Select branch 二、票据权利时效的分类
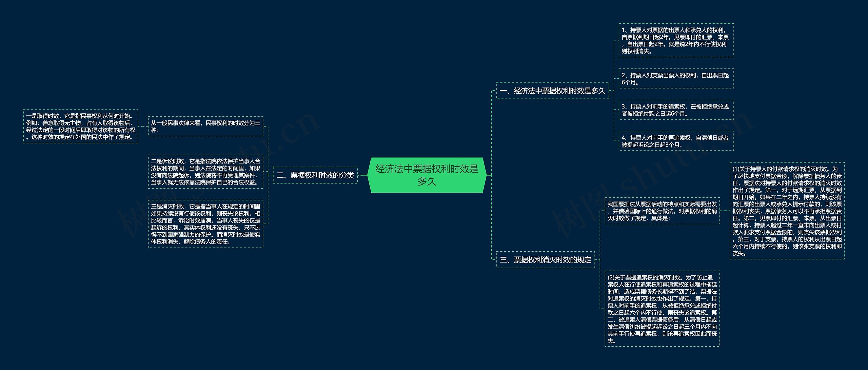Viewport: 868px width, 370px height. click(x=315, y=175)
